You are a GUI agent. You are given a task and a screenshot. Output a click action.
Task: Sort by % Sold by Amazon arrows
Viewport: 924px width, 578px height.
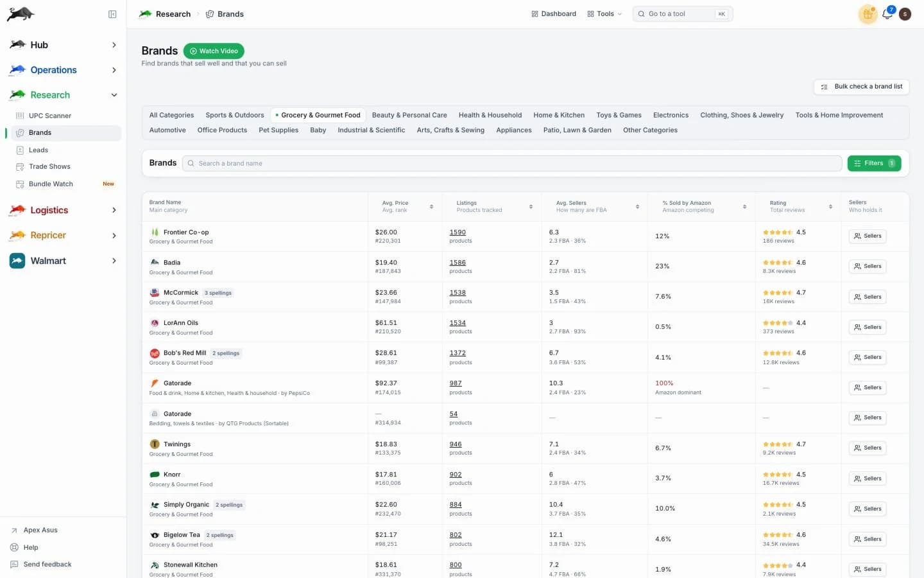pyautogui.click(x=744, y=206)
